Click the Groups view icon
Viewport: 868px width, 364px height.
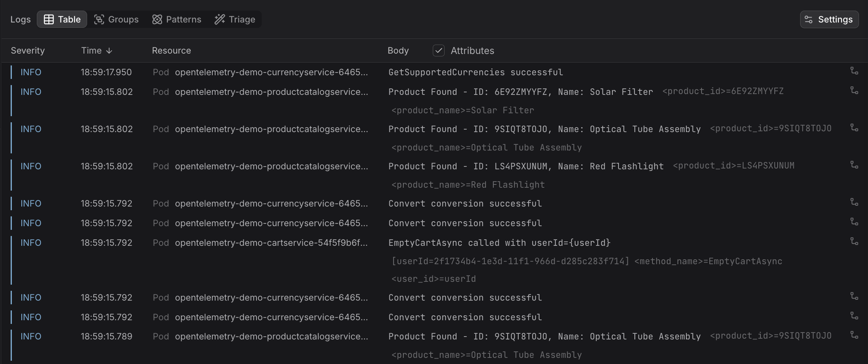(x=99, y=19)
